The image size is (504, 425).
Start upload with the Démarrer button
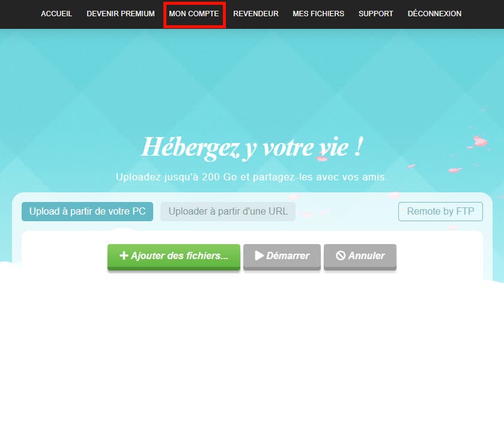coord(282,257)
